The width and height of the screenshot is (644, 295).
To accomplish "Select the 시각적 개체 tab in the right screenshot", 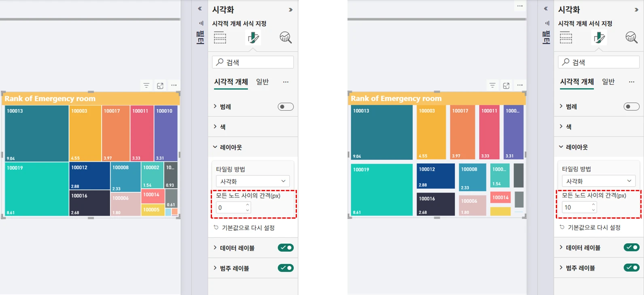I will (x=576, y=82).
